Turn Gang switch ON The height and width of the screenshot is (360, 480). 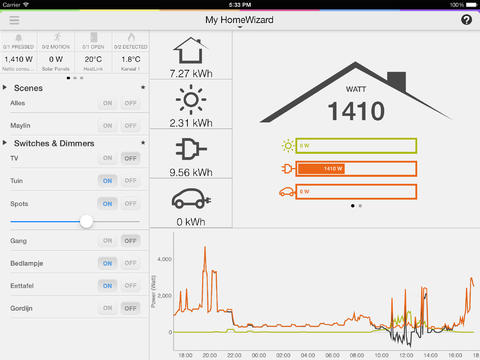[x=107, y=241]
